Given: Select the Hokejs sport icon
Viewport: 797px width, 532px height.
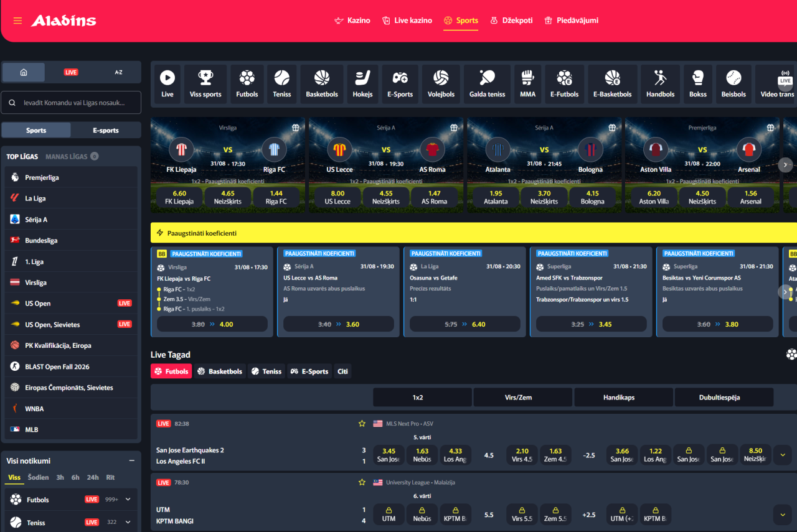Looking at the screenshot, I should [x=362, y=84].
